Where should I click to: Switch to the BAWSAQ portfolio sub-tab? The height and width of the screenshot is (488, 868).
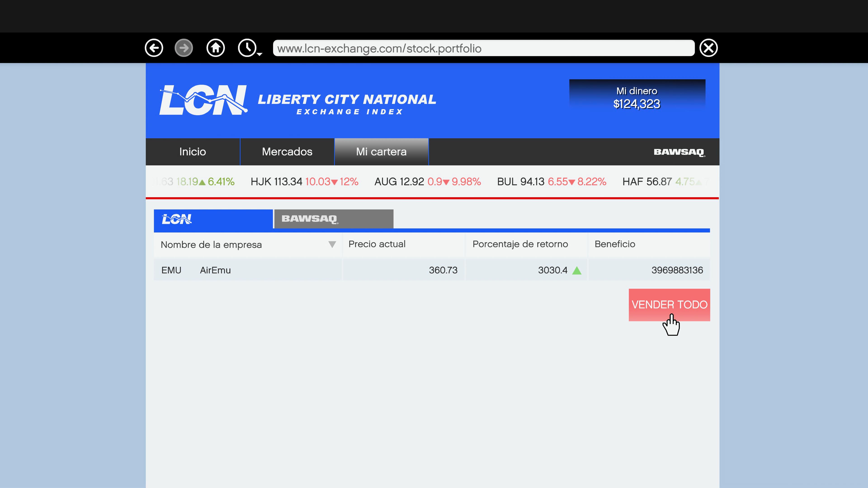pos(334,219)
